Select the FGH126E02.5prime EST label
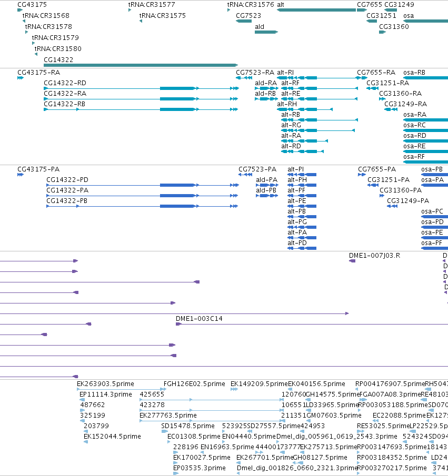 pyautogui.click(x=194, y=384)
